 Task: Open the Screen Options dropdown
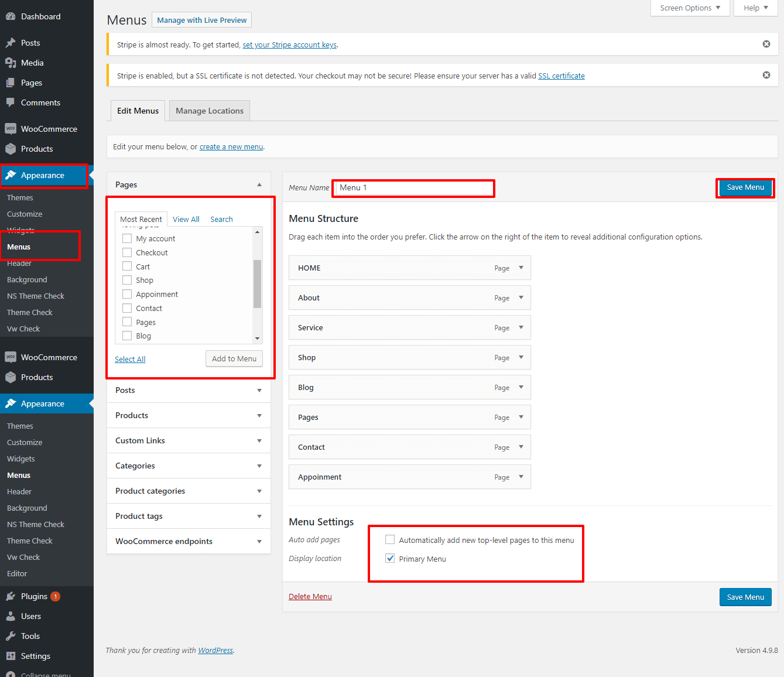(690, 8)
